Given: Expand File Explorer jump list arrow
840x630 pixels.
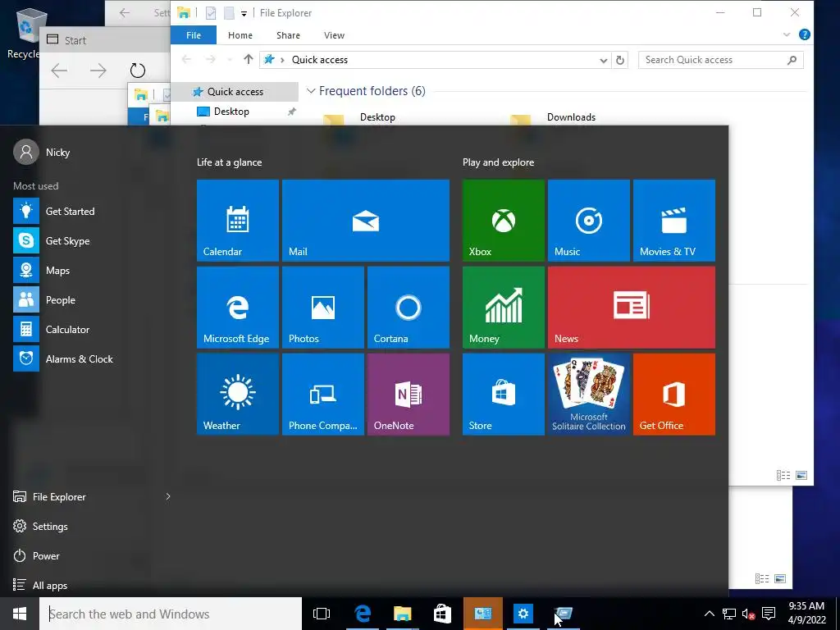Looking at the screenshot, I should pyautogui.click(x=167, y=496).
